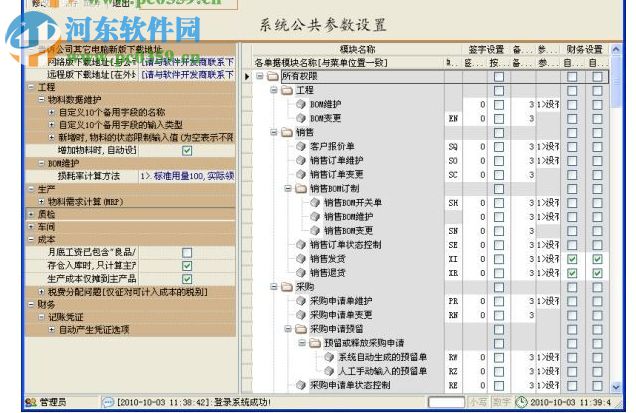Click the clock icon in status bar
This screenshot has width=636, height=413.
(521, 402)
